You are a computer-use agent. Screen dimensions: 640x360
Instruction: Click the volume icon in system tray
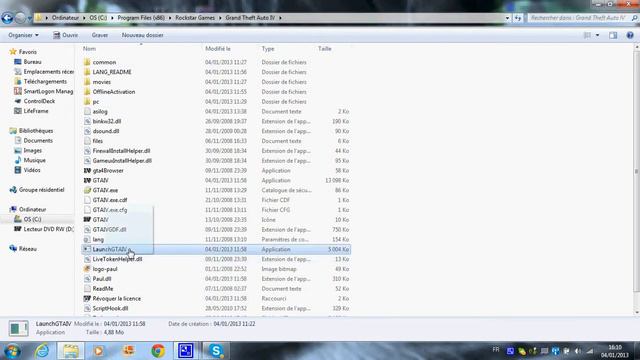pyautogui.click(x=578, y=351)
